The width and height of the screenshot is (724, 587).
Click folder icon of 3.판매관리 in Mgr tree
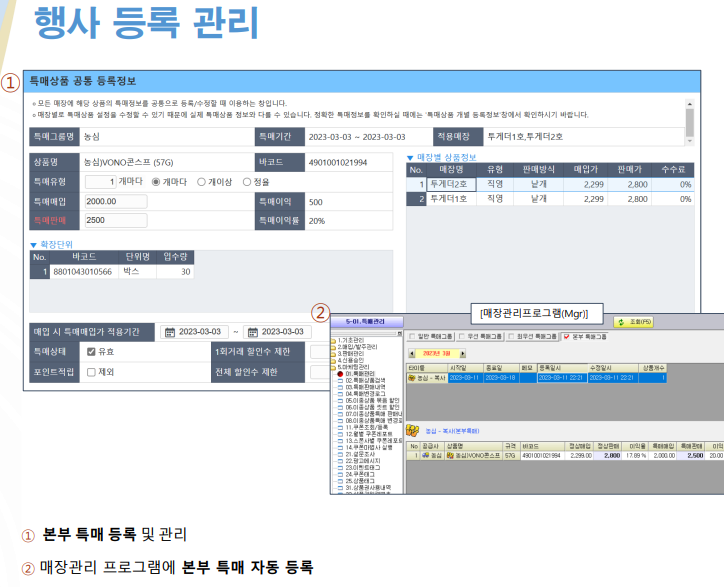pyautogui.click(x=333, y=354)
